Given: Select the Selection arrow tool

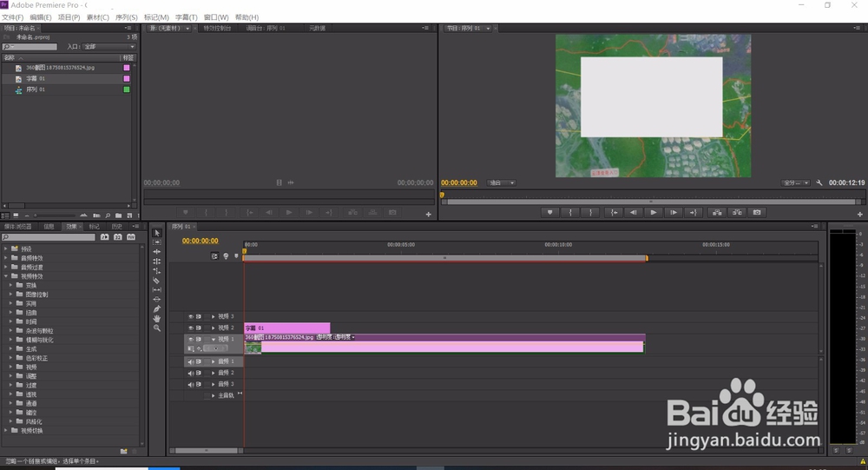Looking at the screenshot, I should [157, 233].
